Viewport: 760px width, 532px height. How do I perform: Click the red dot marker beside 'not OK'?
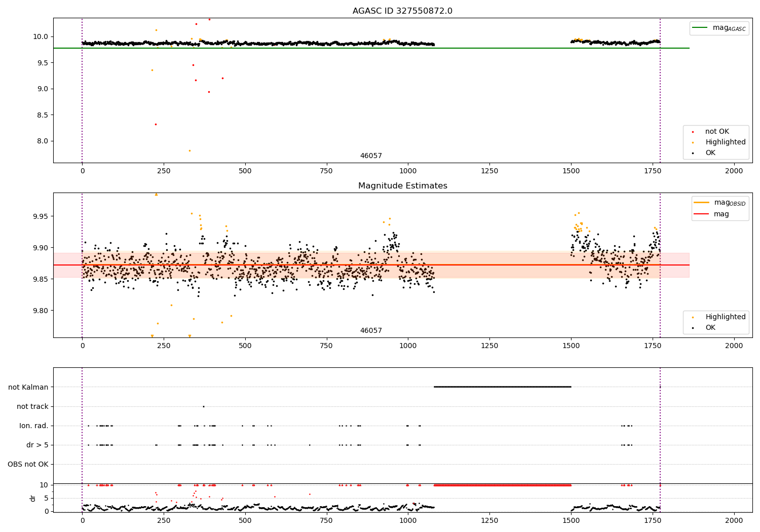693,132
